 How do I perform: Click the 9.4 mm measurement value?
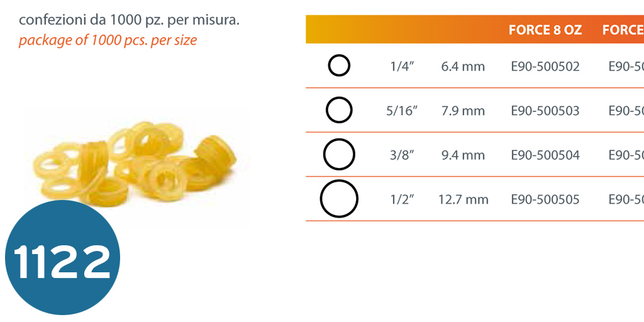pos(463,155)
